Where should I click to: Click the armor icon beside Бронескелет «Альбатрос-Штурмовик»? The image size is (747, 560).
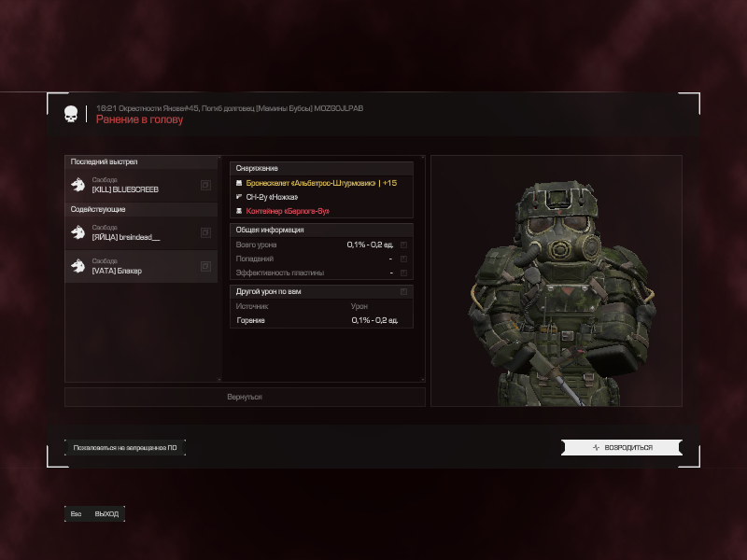coord(239,183)
